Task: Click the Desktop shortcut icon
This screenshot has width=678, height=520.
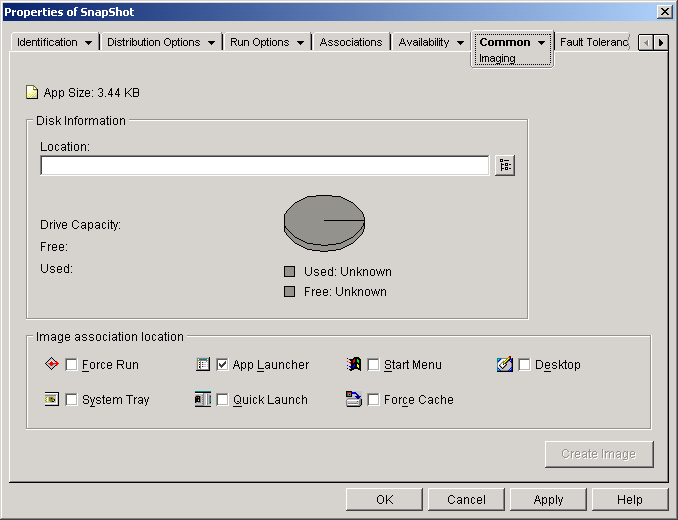Action: [x=505, y=364]
